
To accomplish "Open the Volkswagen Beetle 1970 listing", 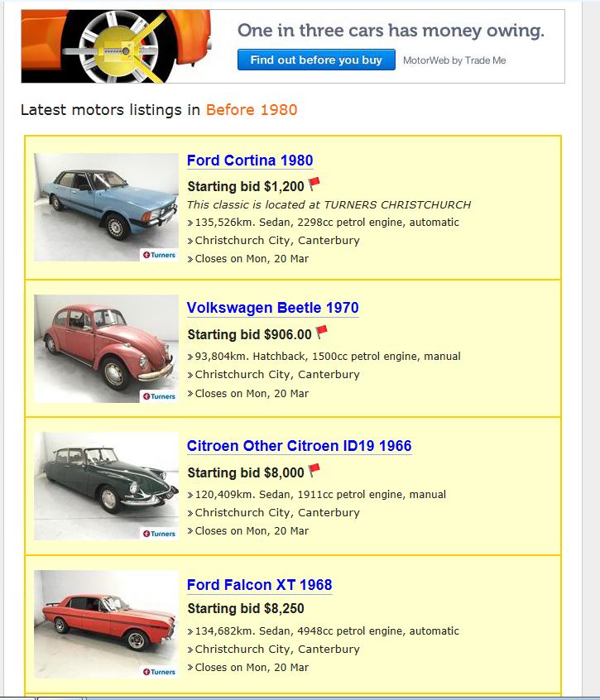I will pos(273,308).
